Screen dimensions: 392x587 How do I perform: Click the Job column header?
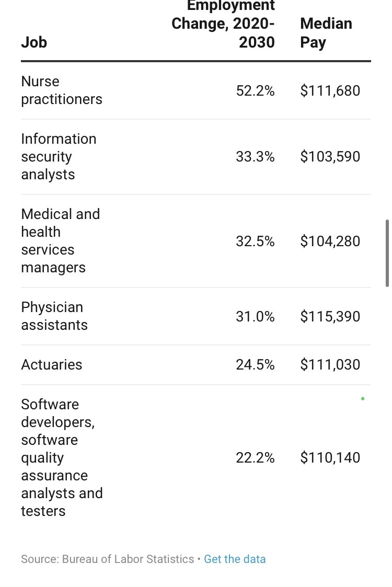[x=34, y=42]
